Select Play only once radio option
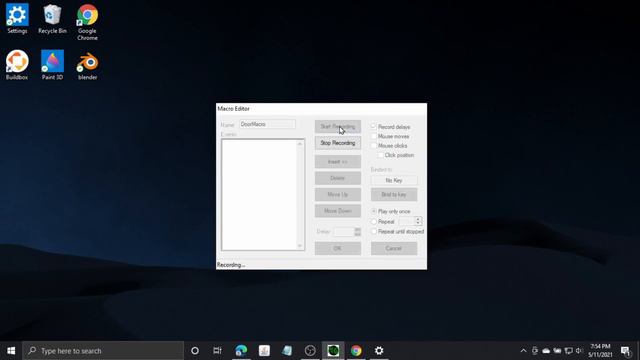 374,211
